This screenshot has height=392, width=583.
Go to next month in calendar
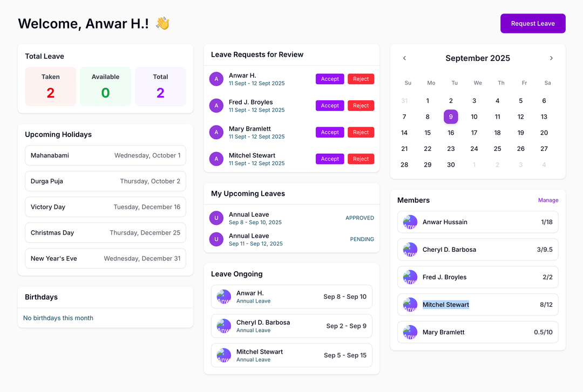pyautogui.click(x=551, y=58)
